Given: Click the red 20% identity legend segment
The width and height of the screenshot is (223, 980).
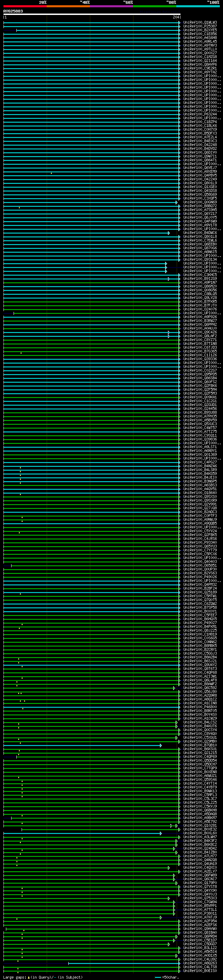Looking at the screenshot, I should coord(25,6).
